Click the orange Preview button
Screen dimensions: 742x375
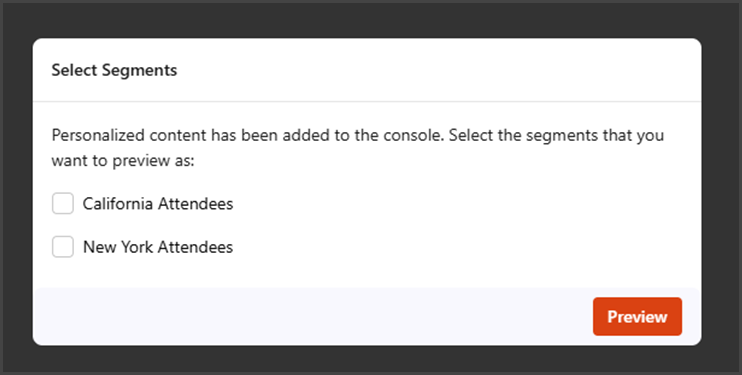click(637, 316)
